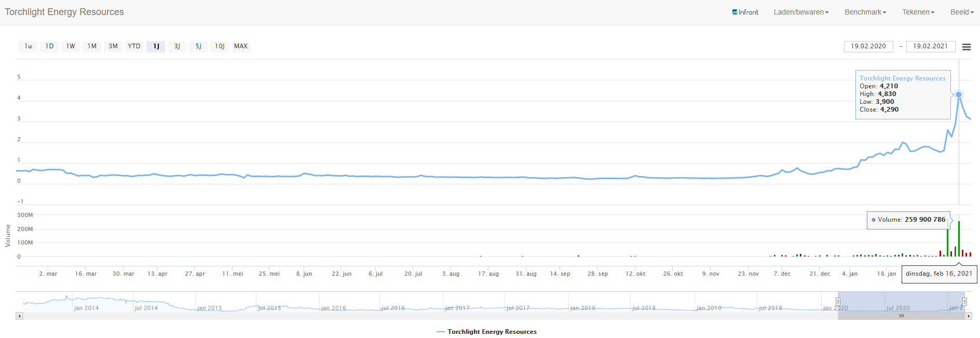Open Benchmark dropdown menu

(x=865, y=12)
